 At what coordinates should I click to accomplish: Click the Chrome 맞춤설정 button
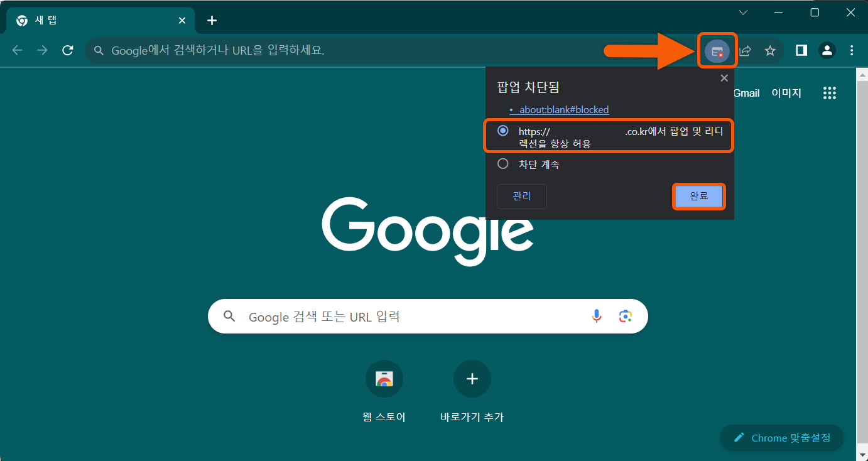click(x=782, y=438)
